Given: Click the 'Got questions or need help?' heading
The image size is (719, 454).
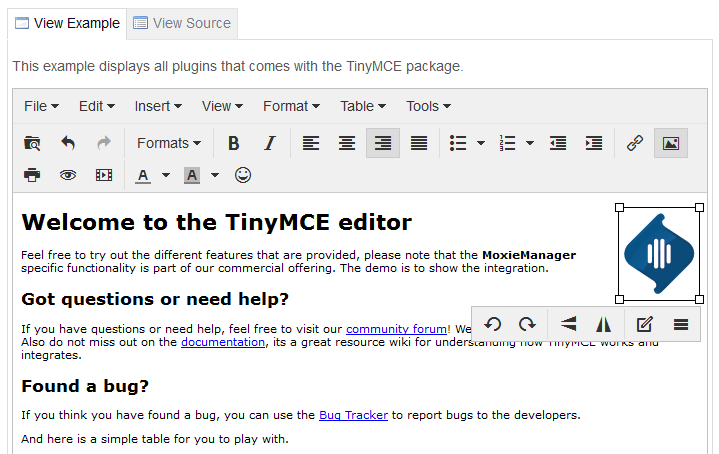Looking at the screenshot, I should (x=155, y=299).
